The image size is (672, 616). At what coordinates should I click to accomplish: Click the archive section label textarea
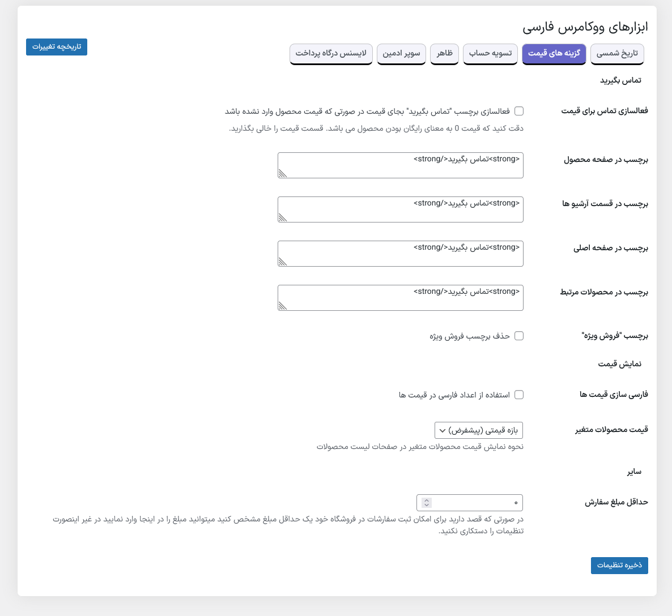click(x=401, y=209)
